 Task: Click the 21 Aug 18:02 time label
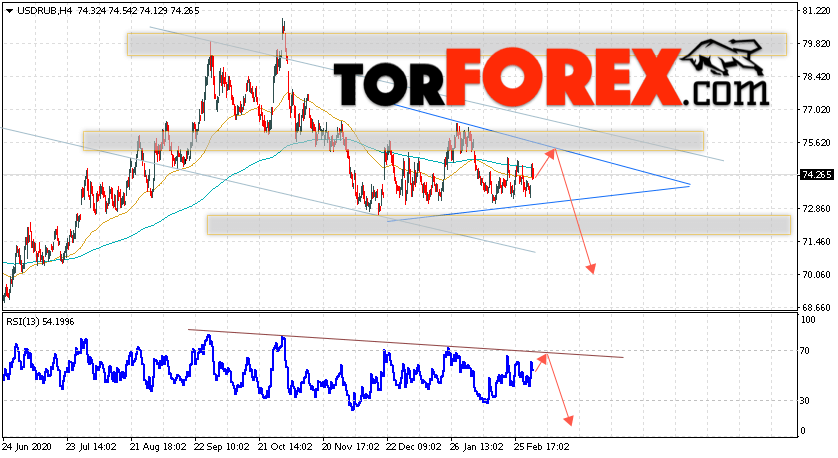click(x=158, y=446)
